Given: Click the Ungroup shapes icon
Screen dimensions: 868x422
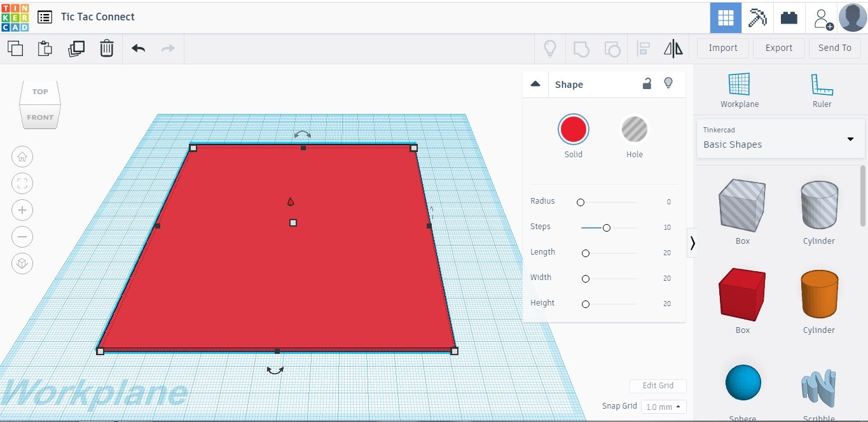Looking at the screenshot, I should click(612, 48).
